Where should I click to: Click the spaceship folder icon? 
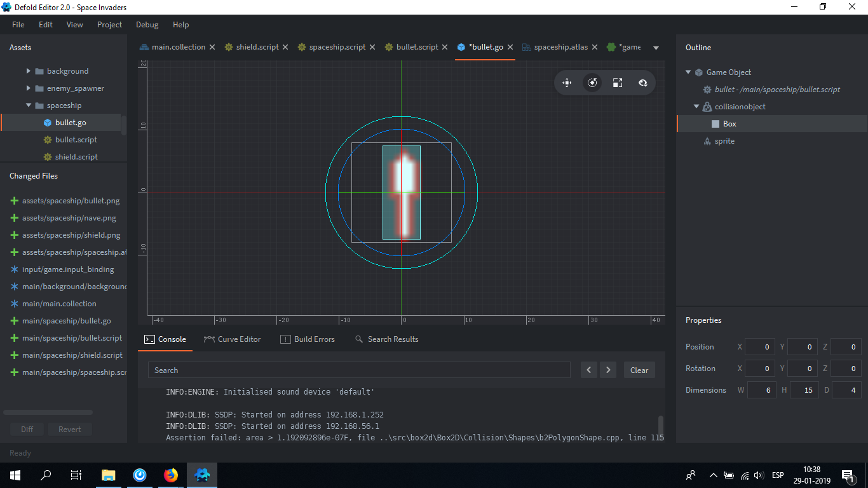coord(39,105)
